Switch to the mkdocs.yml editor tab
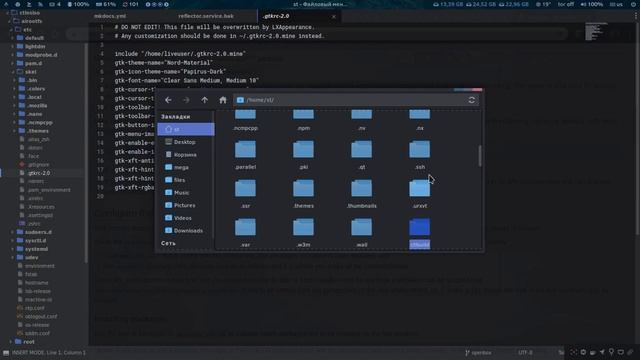Screen dimensions: 640x360 [110, 16]
